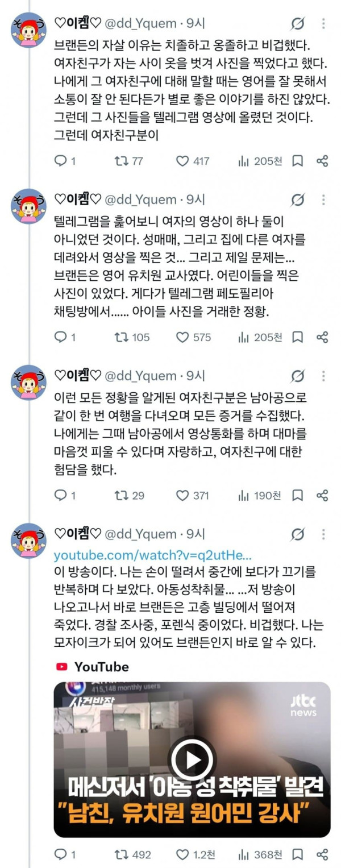The height and width of the screenshot is (868, 341).
Task: Play the JTBC news YouTube video
Action: pyautogui.click(x=192, y=759)
